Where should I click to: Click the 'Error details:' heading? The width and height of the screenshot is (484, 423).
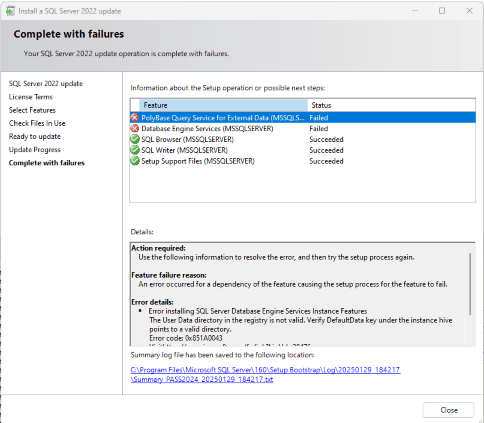click(x=152, y=302)
